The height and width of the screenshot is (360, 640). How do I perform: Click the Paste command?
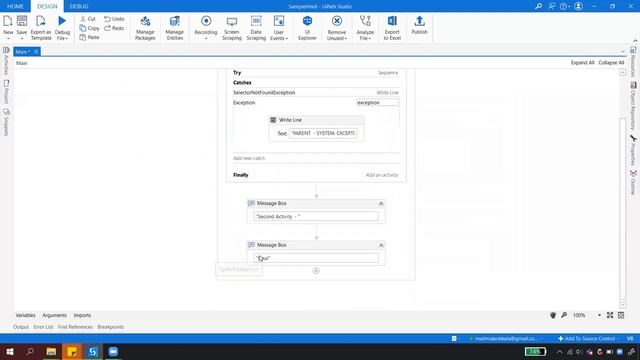89,37
